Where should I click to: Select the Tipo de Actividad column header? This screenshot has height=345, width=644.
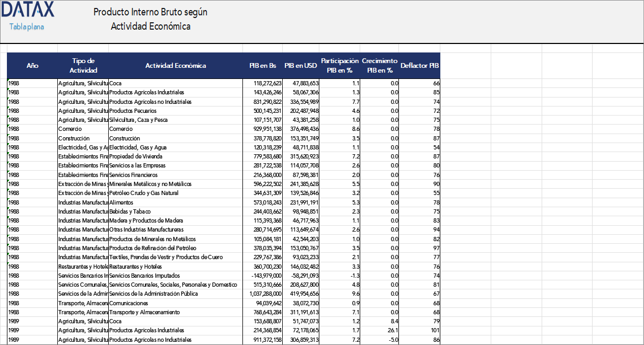click(82, 66)
